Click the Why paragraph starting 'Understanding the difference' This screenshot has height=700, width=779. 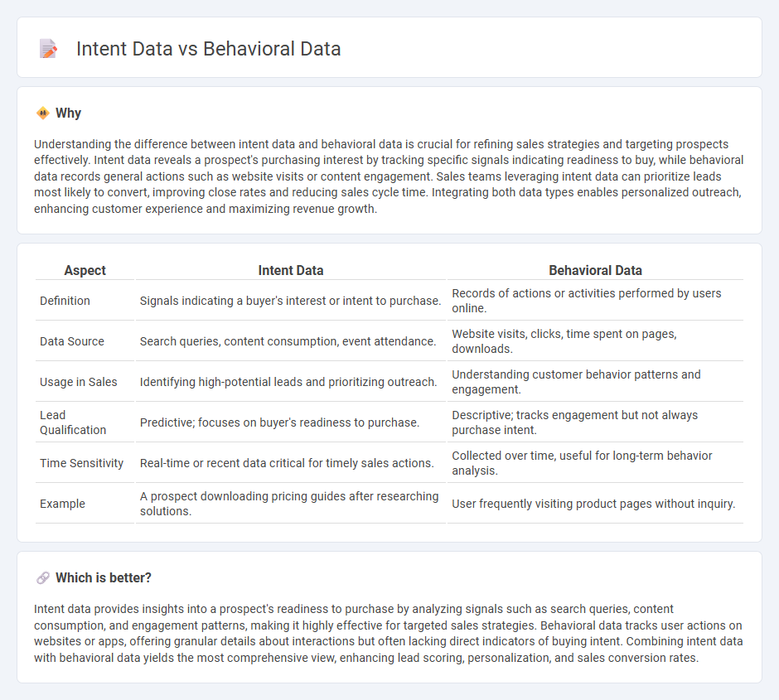coord(389,176)
